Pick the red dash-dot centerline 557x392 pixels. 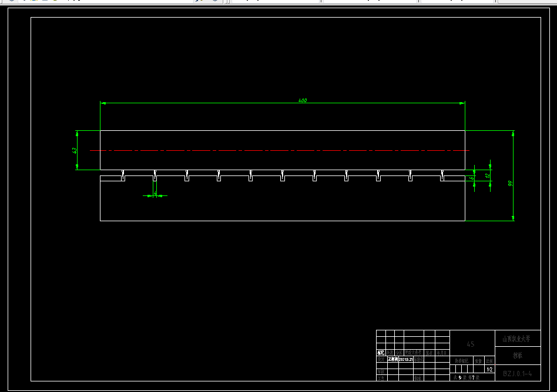[280, 150]
